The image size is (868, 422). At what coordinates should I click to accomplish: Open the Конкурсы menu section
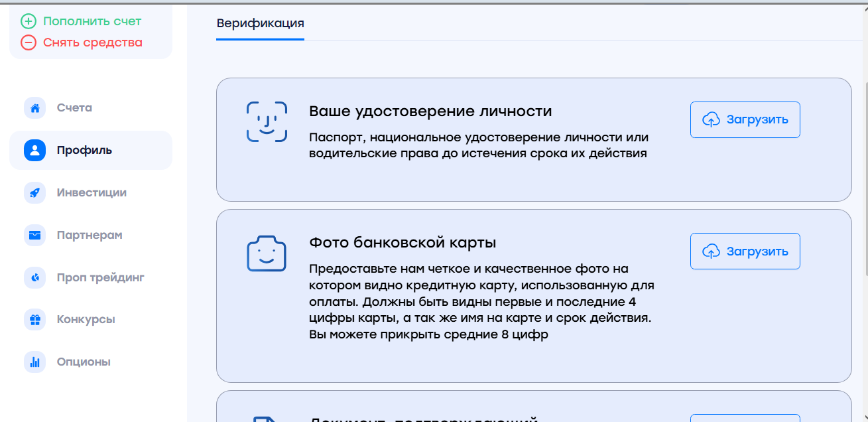point(86,320)
